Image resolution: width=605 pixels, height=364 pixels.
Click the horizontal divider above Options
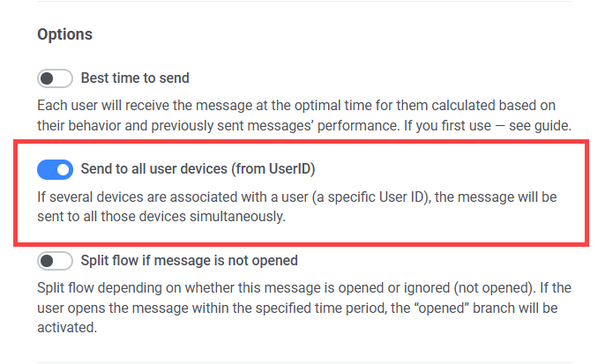point(304,3)
